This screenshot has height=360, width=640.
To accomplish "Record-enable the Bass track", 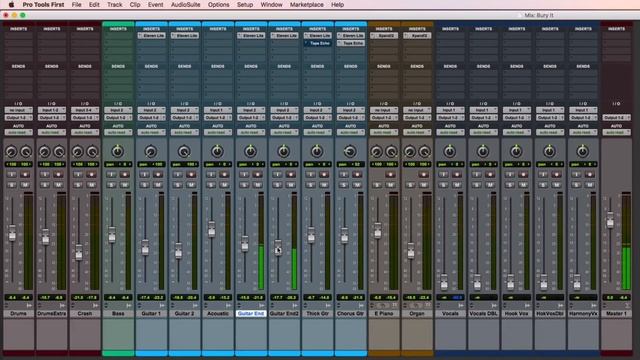I will coord(125,175).
